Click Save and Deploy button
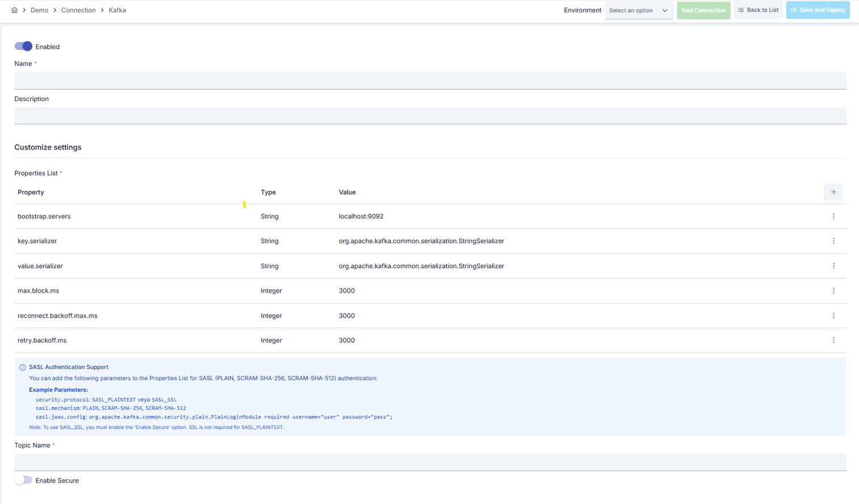The width and height of the screenshot is (859, 504). pos(818,10)
